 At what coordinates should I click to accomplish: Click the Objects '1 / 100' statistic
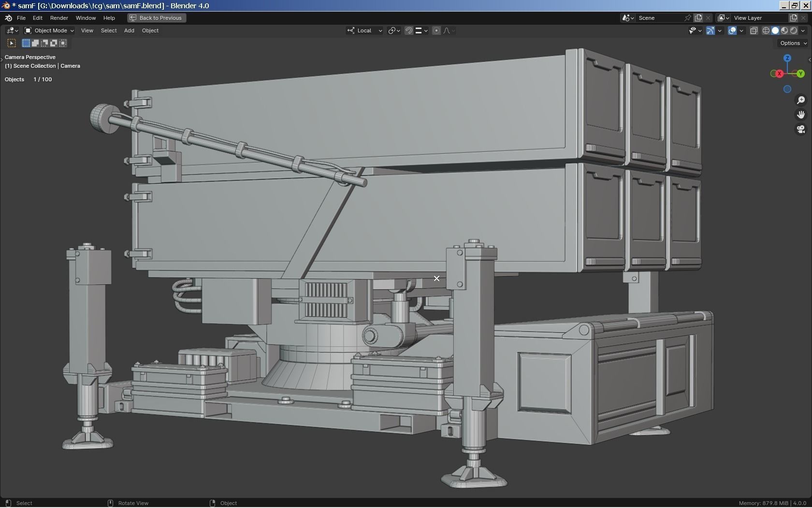click(x=43, y=79)
